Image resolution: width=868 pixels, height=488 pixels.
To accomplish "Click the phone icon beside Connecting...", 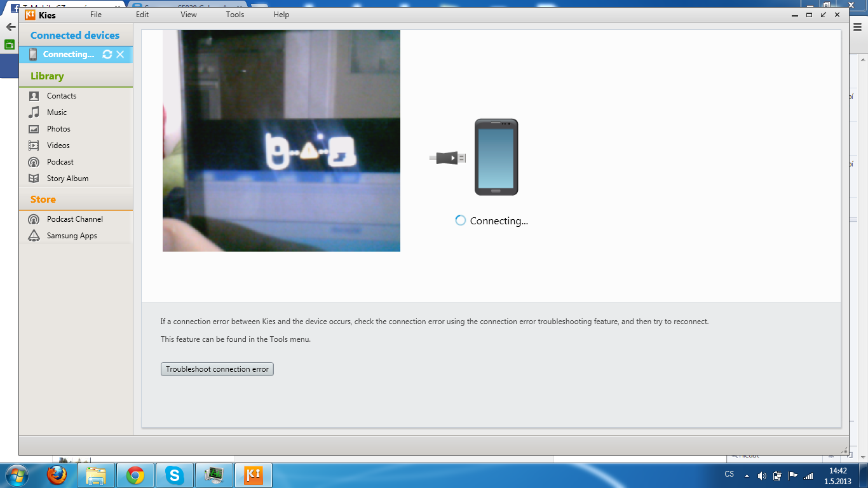I will 33,55.
